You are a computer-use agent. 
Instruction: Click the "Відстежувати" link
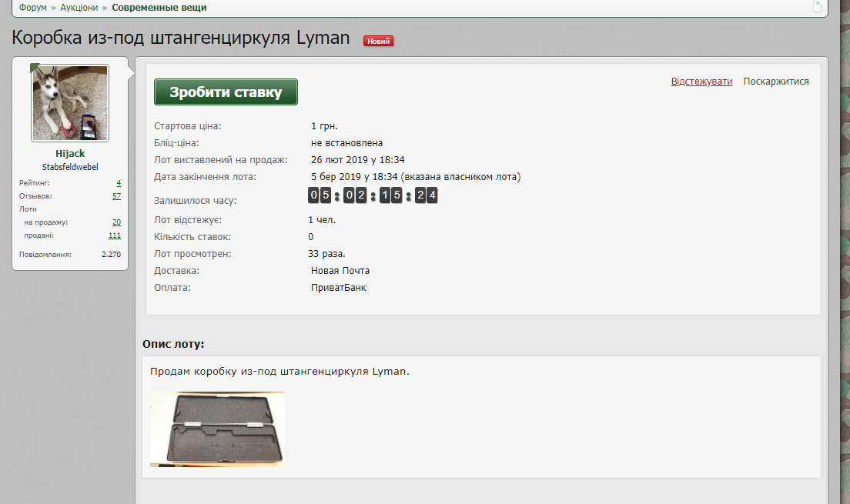pyautogui.click(x=701, y=82)
